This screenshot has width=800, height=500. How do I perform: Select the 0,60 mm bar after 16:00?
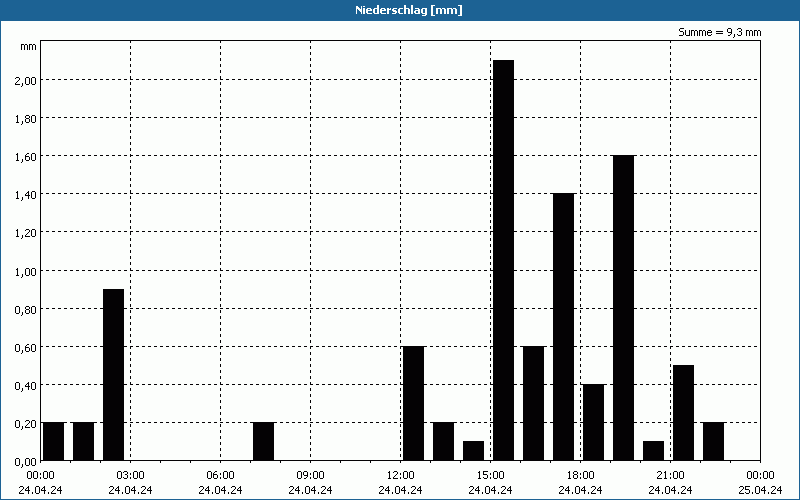tap(534, 404)
